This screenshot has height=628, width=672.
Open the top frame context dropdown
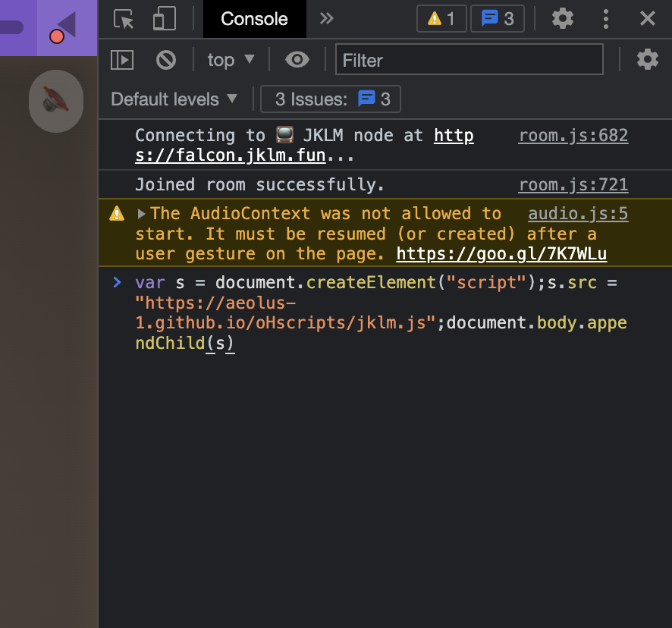230,59
